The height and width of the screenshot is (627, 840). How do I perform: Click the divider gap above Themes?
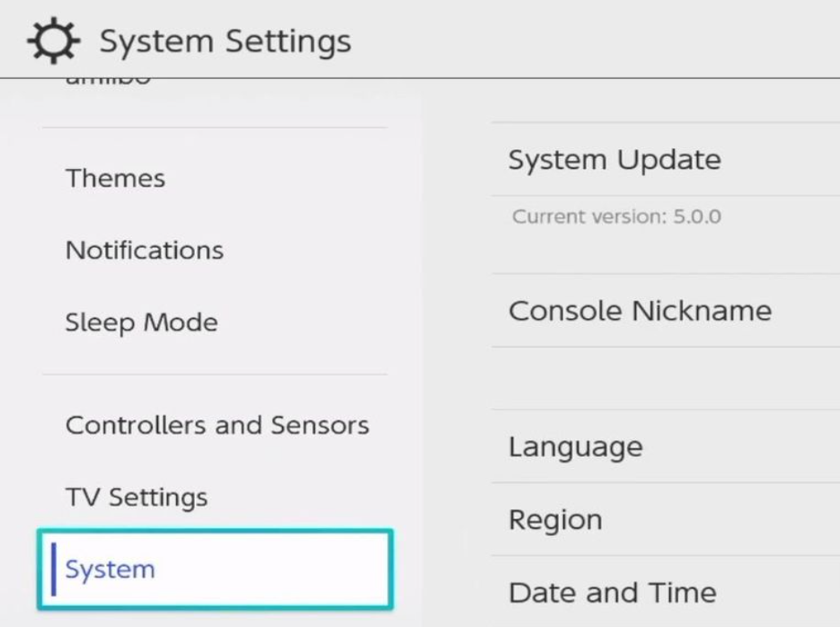(x=215, y=128)
